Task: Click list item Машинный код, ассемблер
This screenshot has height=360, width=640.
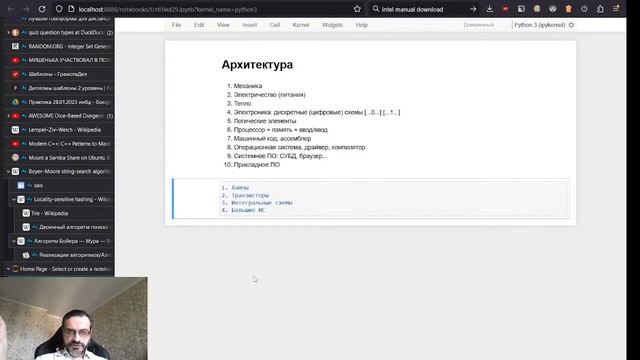Action: (x=272, y=138)
